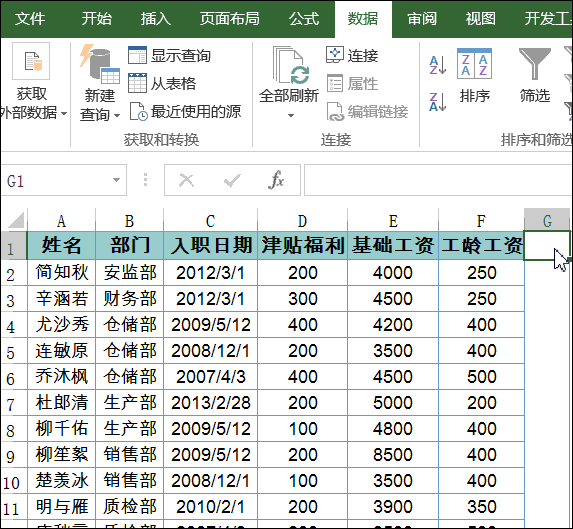Switch to the 插入 tab
Screen dimensions: 573x529
pyautogui.click(x=156, y=19)
